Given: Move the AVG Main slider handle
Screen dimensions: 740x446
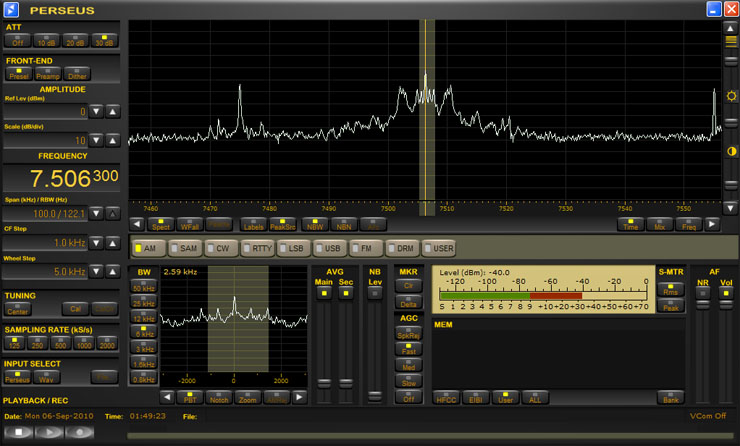Looking at the screenshot, I should tap(324, 383).
